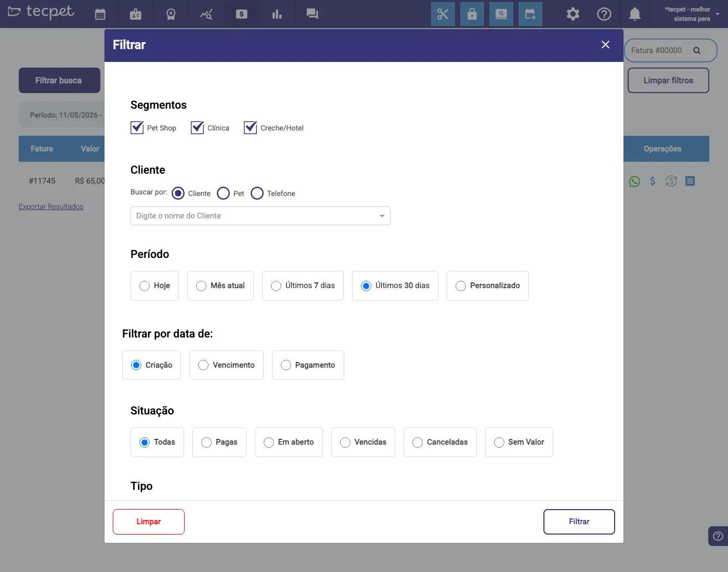Click the scissors grooming shortcut icon
728x572 pixels.
click(443, 14)
